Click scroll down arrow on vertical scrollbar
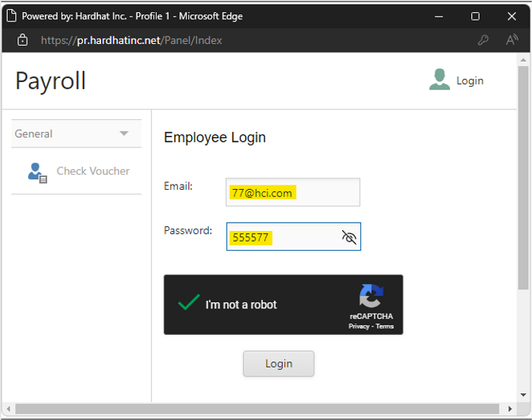Image resolution: width=532 pixels, height=420 pixels. 523,395
